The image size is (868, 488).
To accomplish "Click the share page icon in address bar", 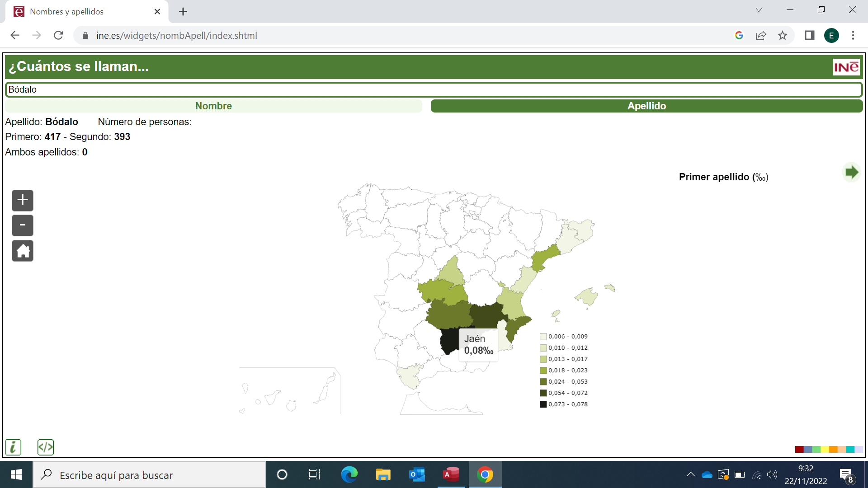I will [x=761, y=36].
